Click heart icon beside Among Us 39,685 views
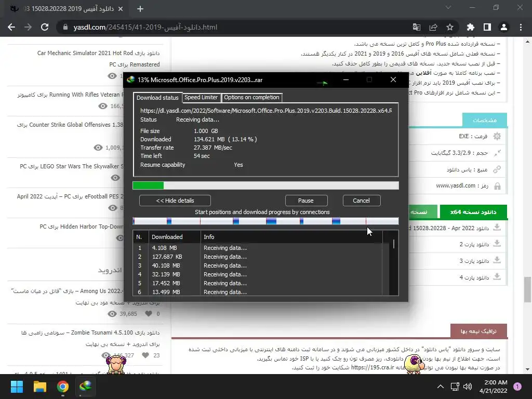532x399 pixels. coord(149,313)
